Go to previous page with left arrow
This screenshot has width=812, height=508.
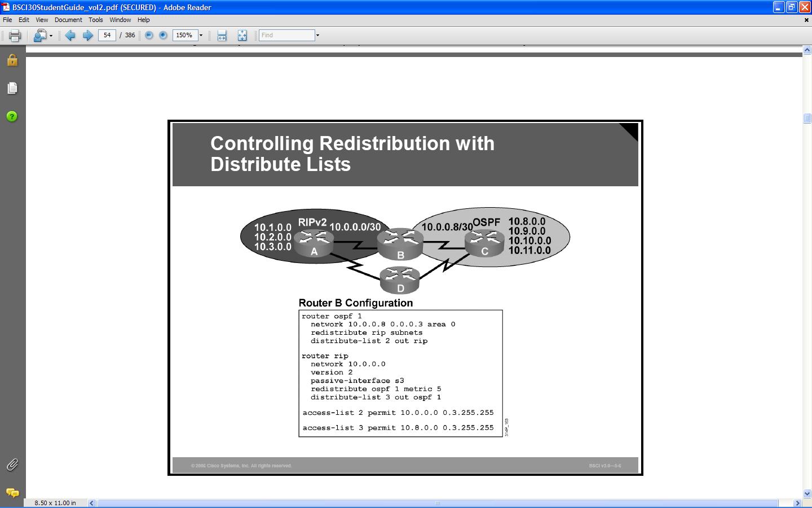point(70,36)
